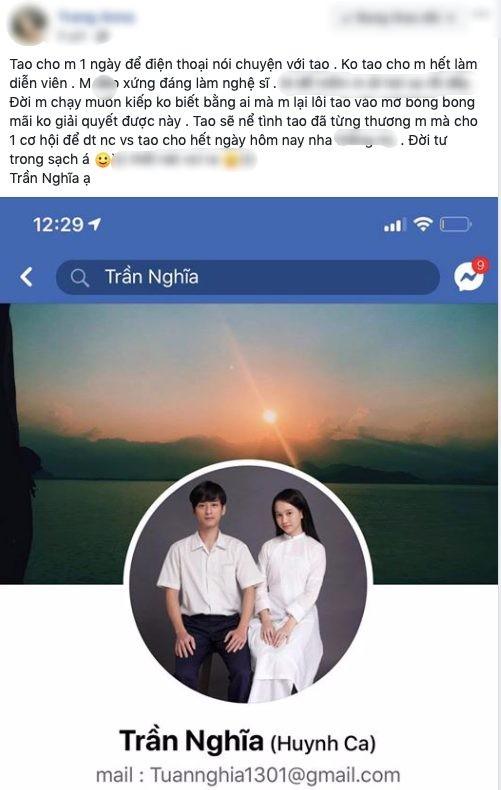The height and width of the screenshot is (790, 501).
Task: Tap the Wi-Fi status icon
Action: click(423, 224)
